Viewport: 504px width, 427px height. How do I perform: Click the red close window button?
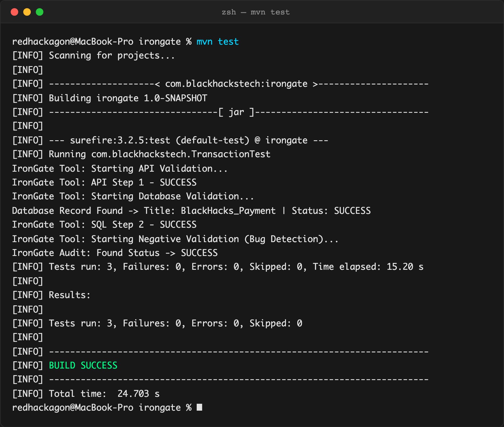(14, 12)
